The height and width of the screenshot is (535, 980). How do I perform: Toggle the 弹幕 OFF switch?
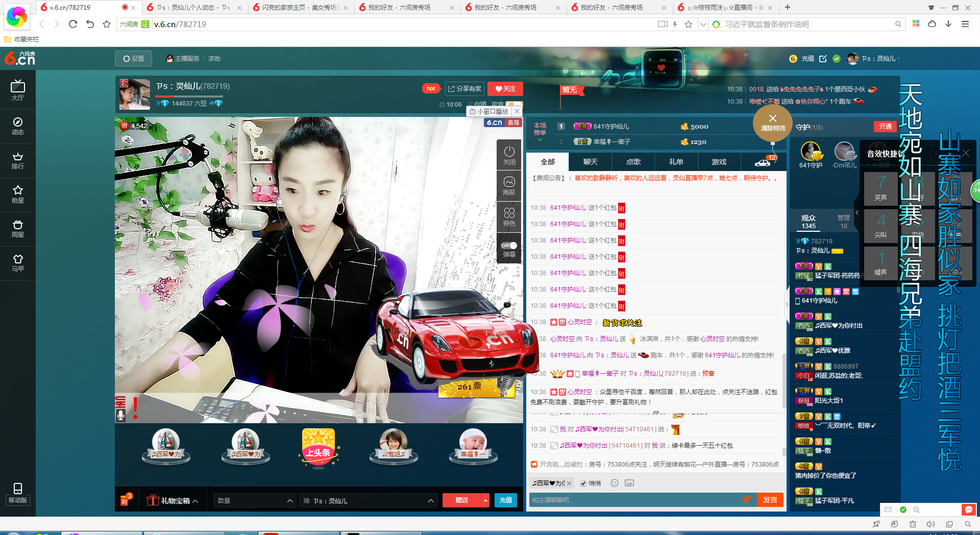click(509, 246)
